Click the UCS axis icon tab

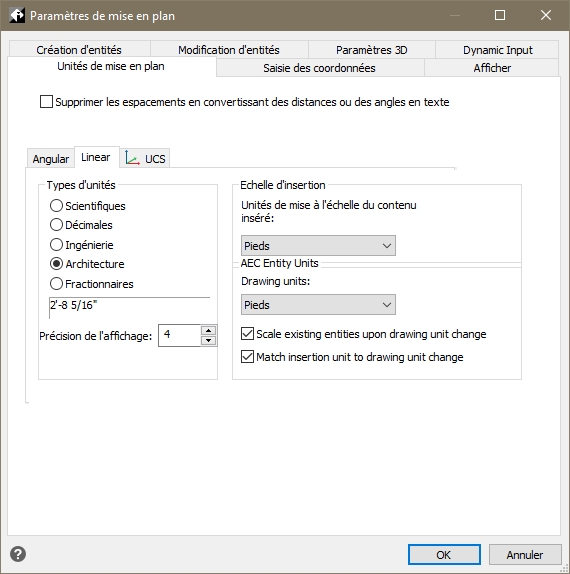click(x=145, y=159)
